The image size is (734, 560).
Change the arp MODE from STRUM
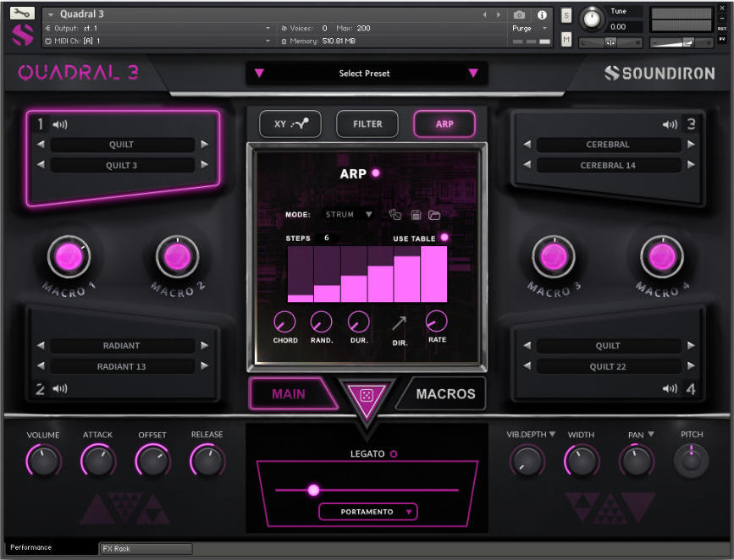click(x=347, y=214)
